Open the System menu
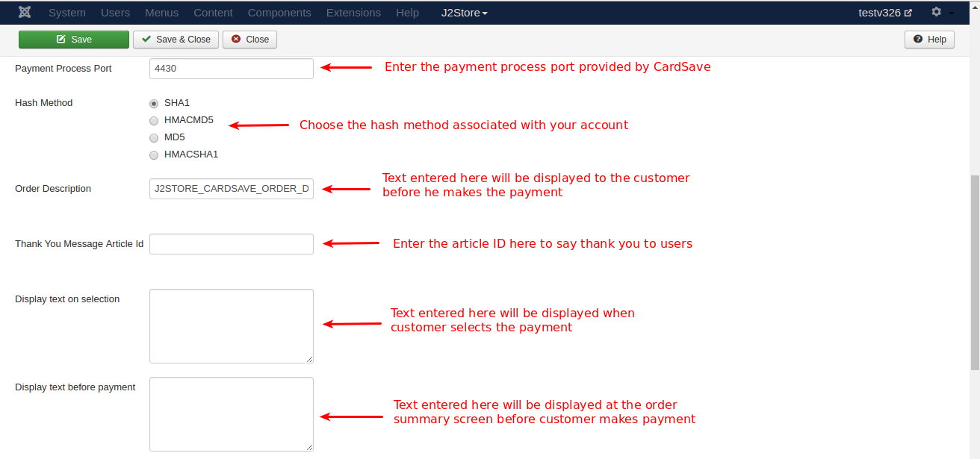980x459 pixels. (66, 13)
